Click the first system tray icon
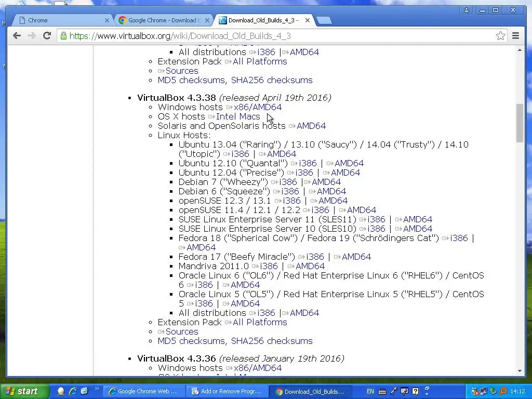532x399 pixels. [475, 391]
